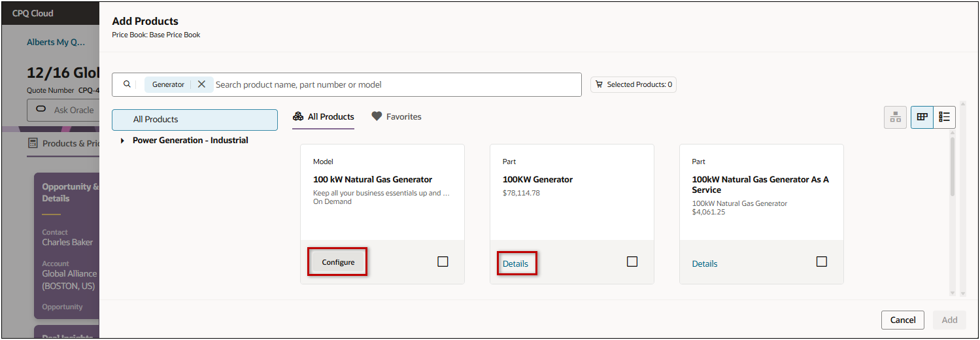980x340 pixels.
Task: Click the $78,114.78 price text
Action: pyautogui.click(x=521, y=193)
